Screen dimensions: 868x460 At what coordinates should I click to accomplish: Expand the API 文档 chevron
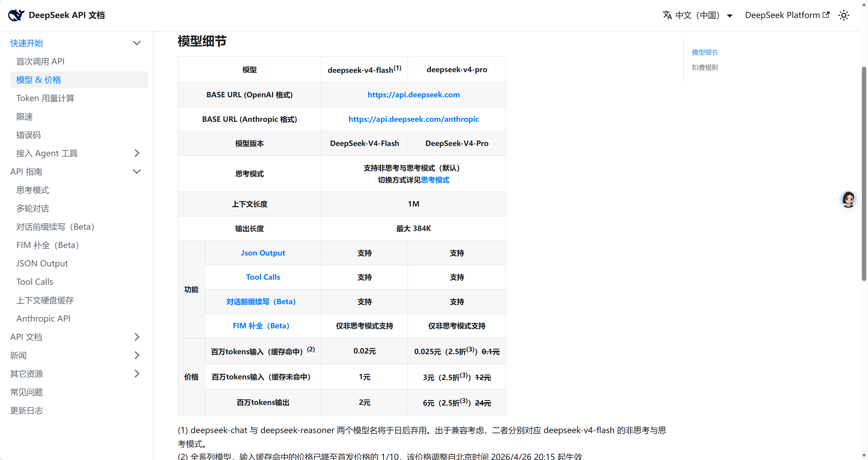pos(137,337)
